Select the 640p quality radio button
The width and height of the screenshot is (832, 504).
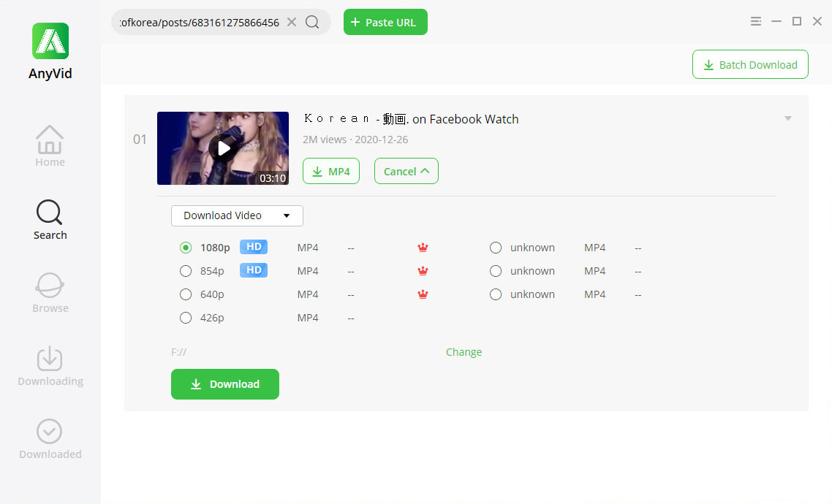(x=186, y=294)
